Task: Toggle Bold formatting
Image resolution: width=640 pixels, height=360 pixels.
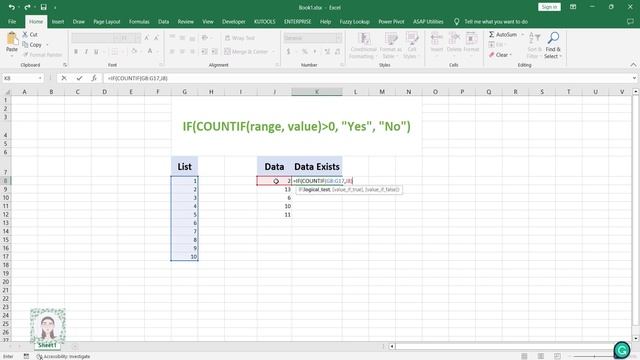Action: coord(76,51)
